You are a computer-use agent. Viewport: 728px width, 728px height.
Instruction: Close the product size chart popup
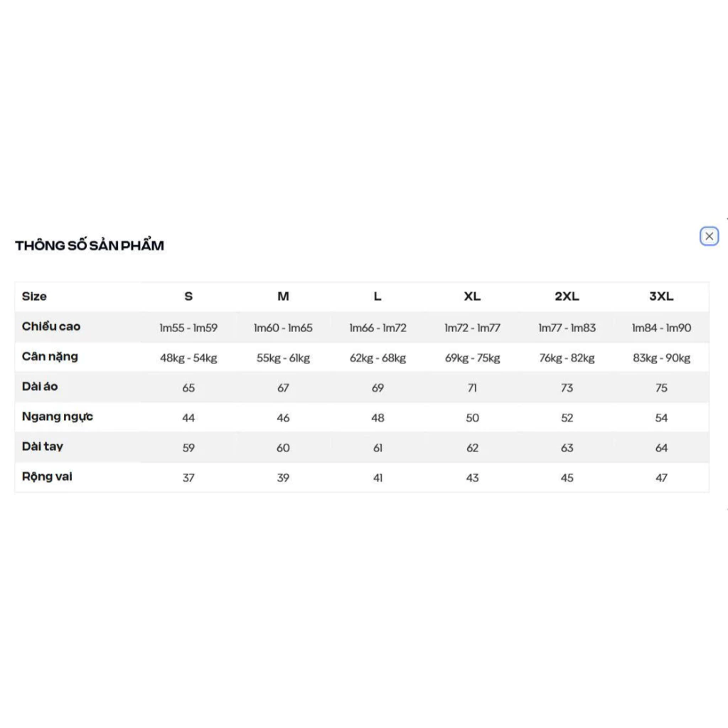pyautogui.click(x=709, y=236)
